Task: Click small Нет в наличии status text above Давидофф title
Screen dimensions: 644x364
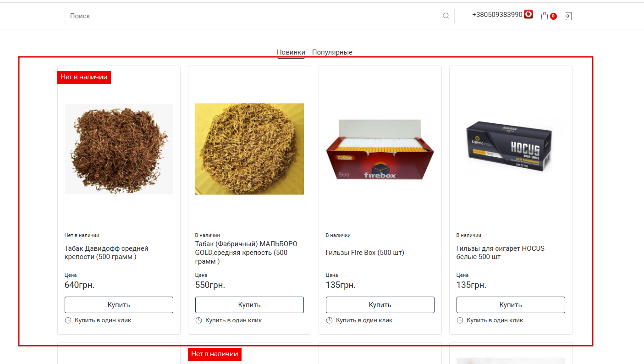Action: click(x=82, y=235)
